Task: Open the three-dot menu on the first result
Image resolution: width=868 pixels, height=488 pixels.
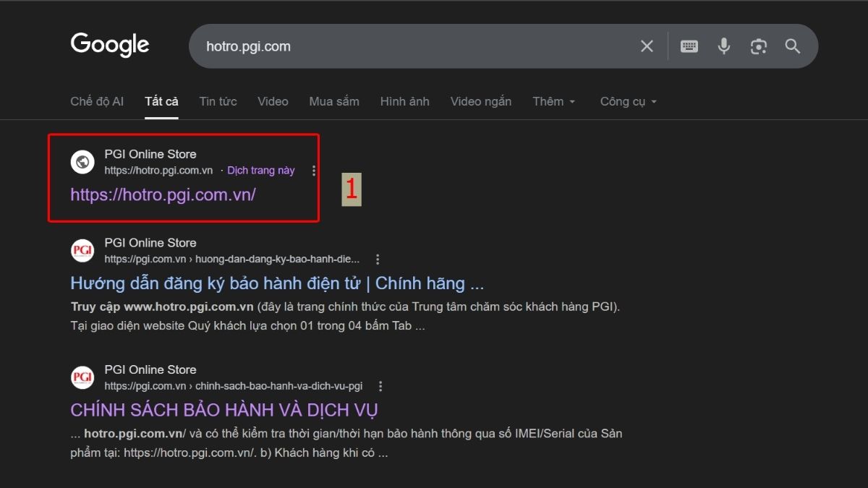Action: pos(313,170)
